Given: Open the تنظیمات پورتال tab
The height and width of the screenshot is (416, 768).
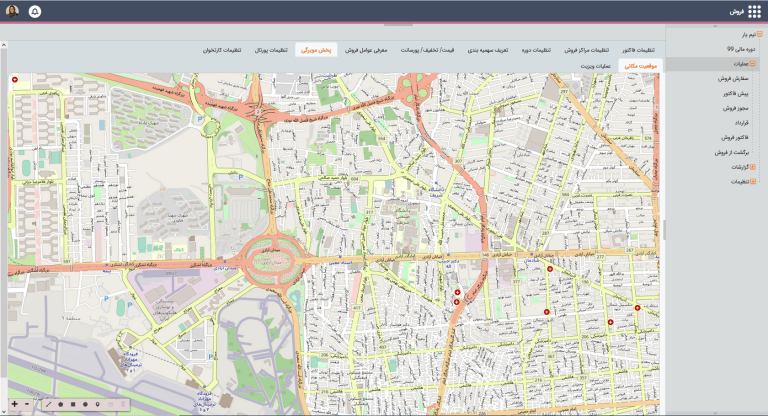Looking at the screenshot, I should (x=271, y=50).
